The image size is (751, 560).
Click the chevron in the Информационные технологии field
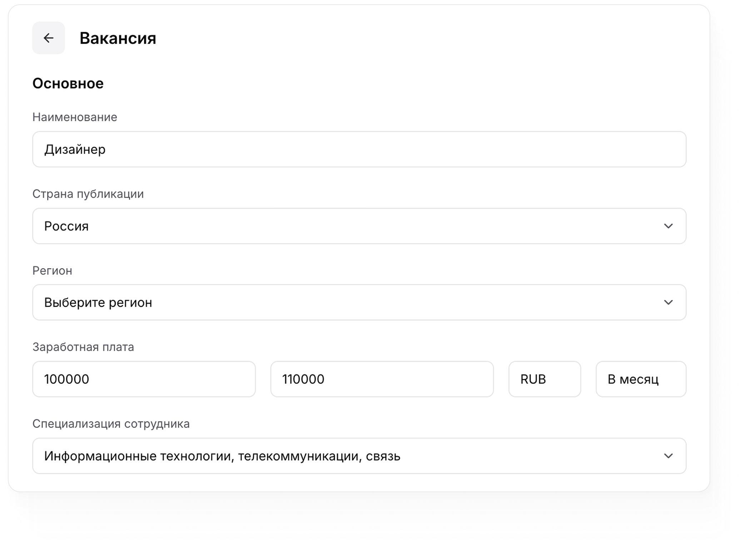coord(668,456)
